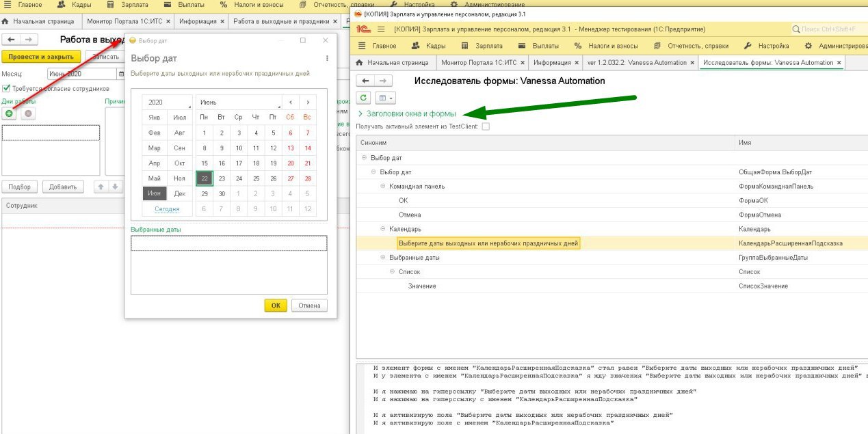Open Выплаты menu in right window
This screenshot has width=868, height=434.
[538, 46]
